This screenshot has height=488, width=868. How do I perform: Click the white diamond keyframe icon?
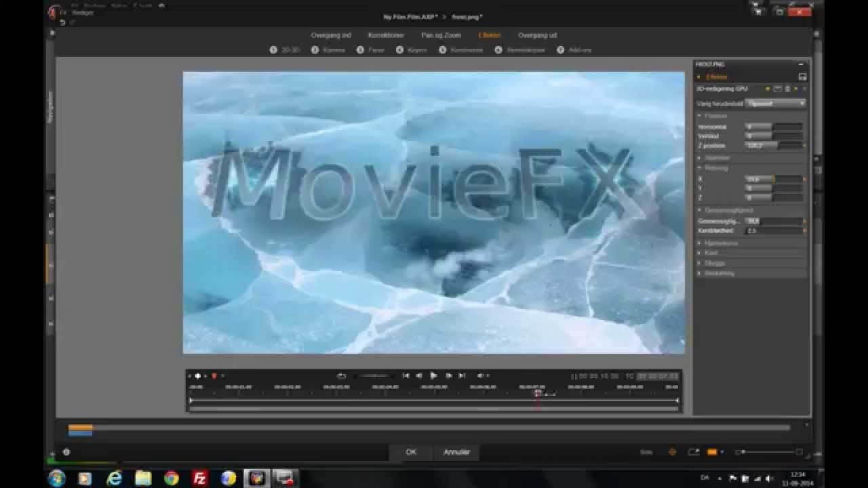(x=198, y=375)
